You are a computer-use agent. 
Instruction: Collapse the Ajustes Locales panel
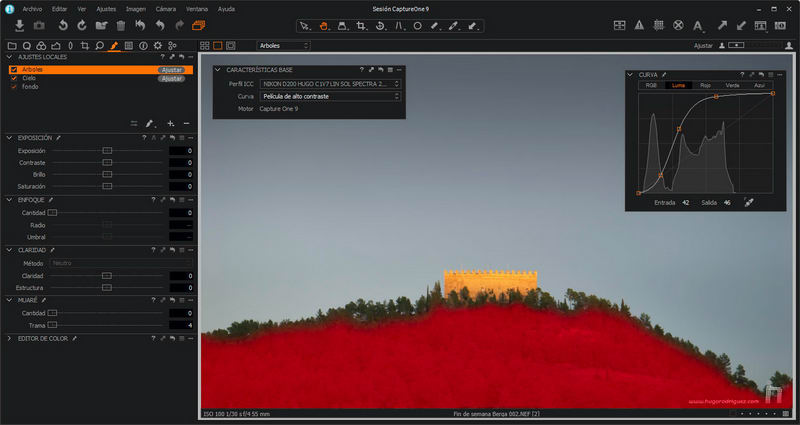tap(9, 57)
